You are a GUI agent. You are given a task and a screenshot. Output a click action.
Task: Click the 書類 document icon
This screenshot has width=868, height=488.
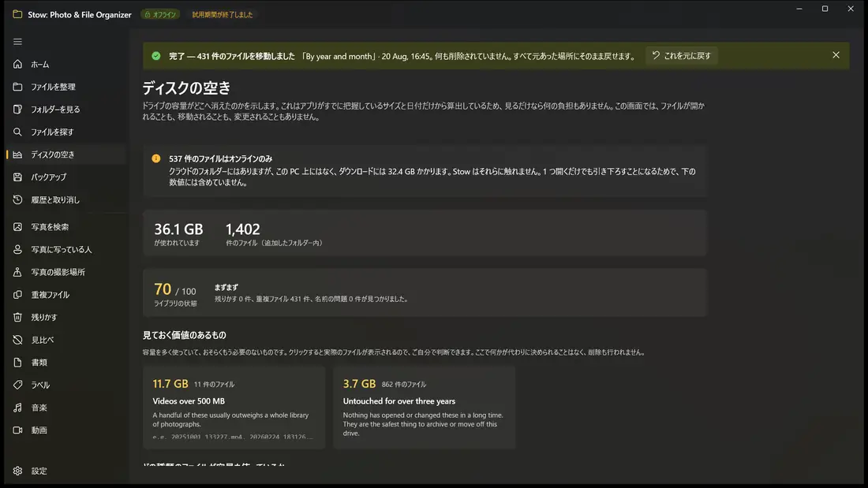17,363
